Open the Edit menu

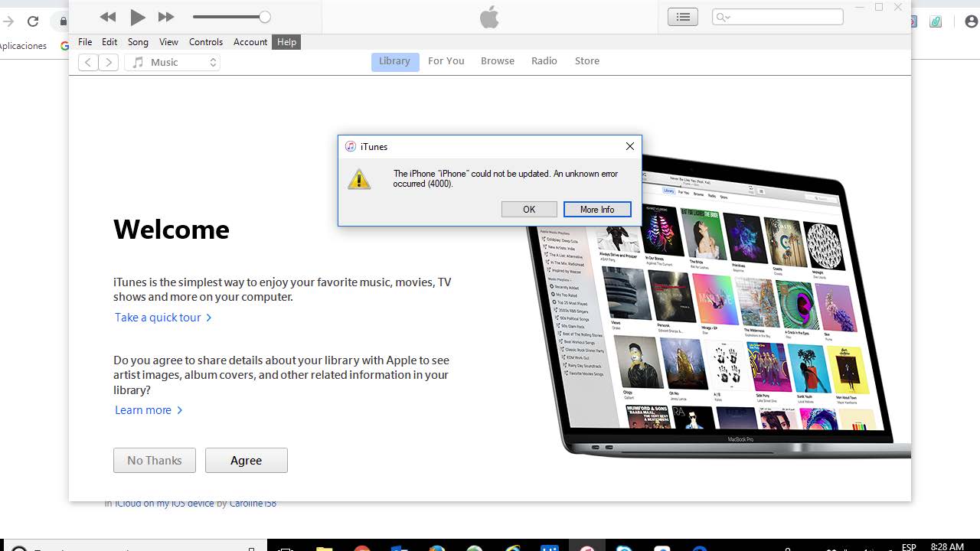click(109, 42)
